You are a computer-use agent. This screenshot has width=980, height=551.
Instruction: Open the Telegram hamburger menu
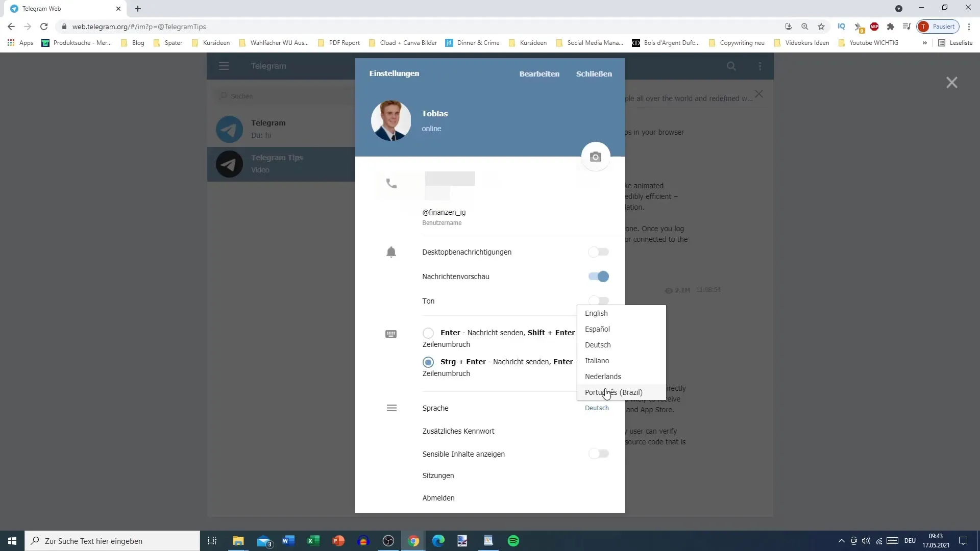tap(224, 66)
